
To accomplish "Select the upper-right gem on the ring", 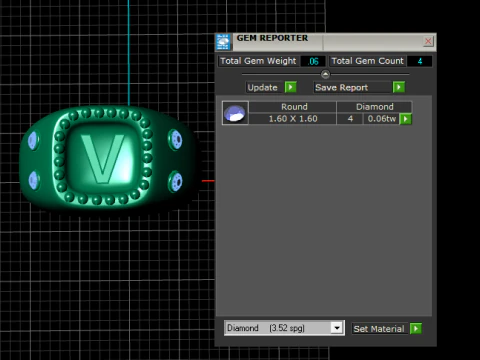I will click(x=176, y=139).
